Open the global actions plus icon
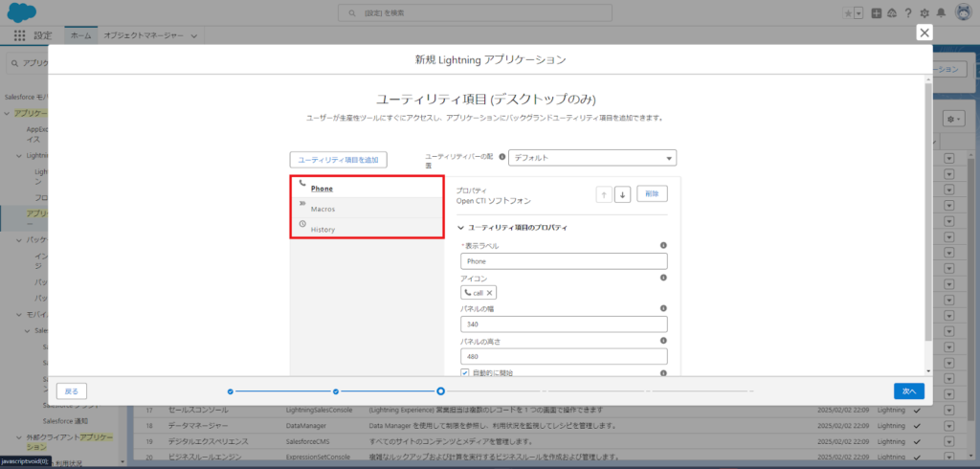Image resolution: width=980 pixels, height=469 pixels. point(877,13)
